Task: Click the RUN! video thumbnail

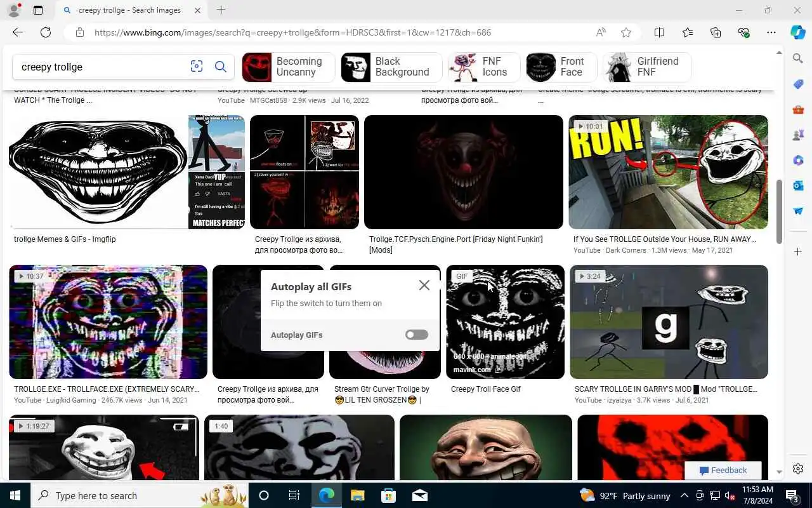Action: pos(668,172)
